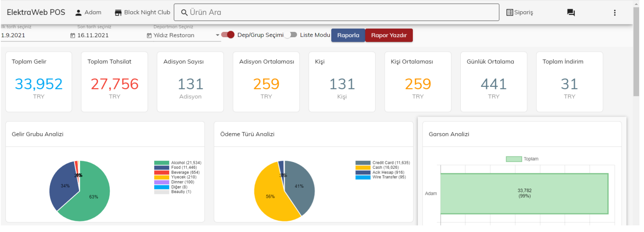Click calendar icon next to 16.11.2021
The image size is (644, 232).
(x=73, y=36)
